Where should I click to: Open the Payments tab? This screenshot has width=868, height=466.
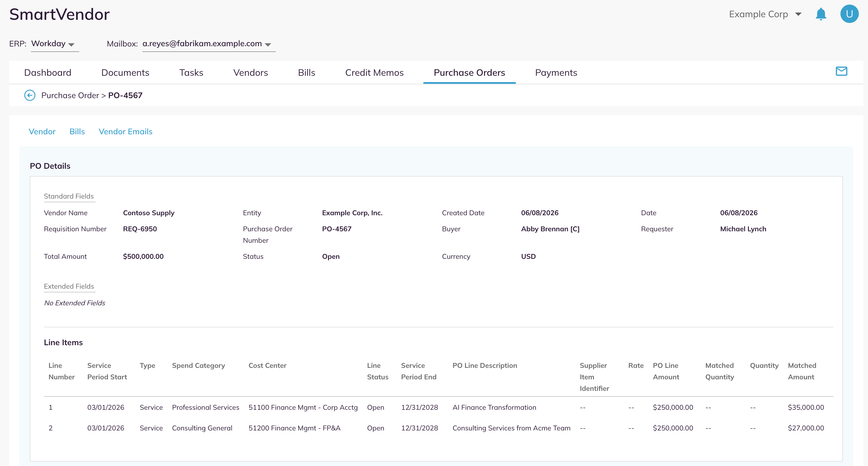pos(556,73)
